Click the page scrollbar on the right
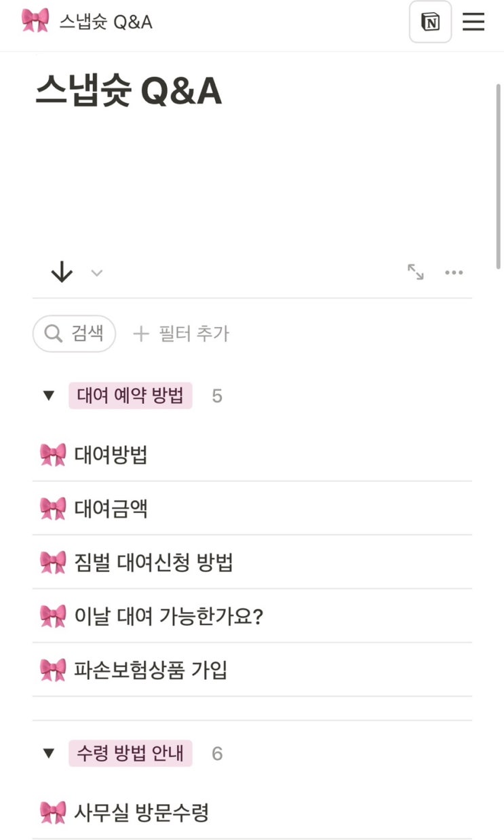 (x=499, y=176)
